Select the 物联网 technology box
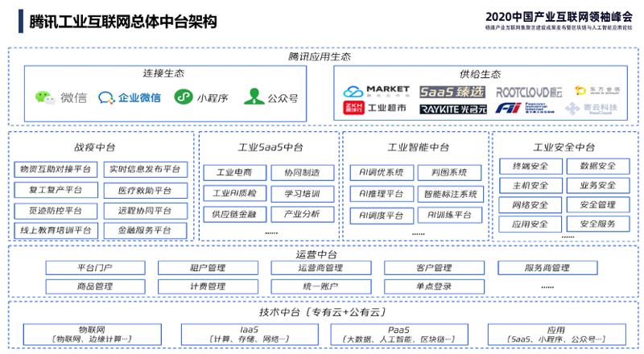 click(93, 334)
